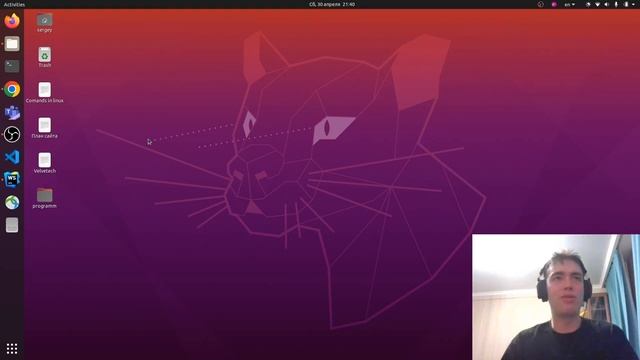Open the Terminal from the dock

pos(12,66)
